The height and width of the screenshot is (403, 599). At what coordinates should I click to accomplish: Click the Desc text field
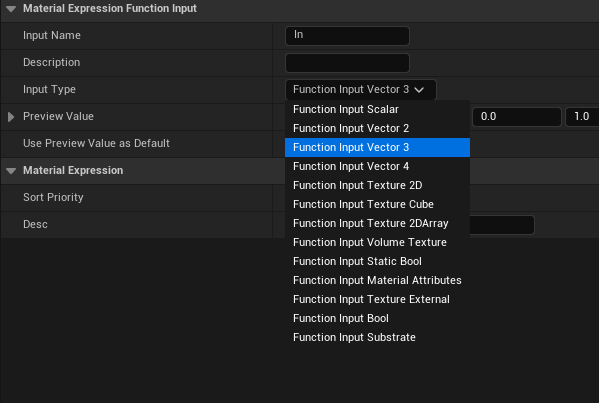coord(502,225)
